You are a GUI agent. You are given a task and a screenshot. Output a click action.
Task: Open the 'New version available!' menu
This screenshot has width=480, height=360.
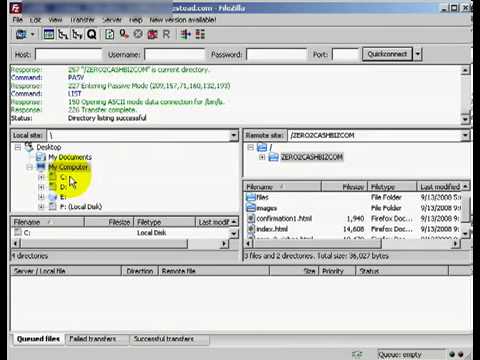(x=183, y=20)
